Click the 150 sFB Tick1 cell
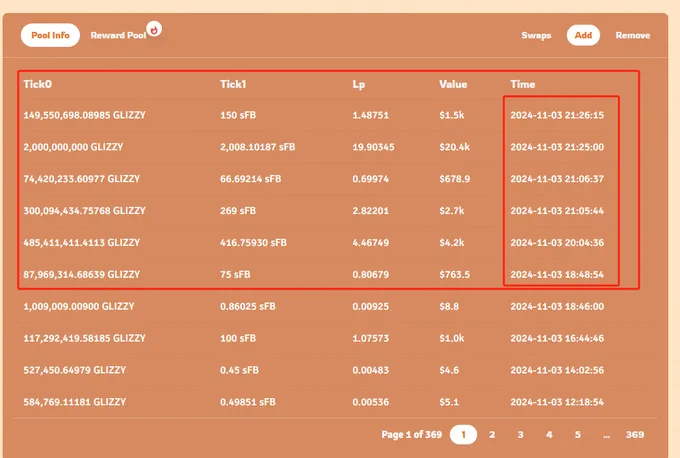 pos(238,115)
